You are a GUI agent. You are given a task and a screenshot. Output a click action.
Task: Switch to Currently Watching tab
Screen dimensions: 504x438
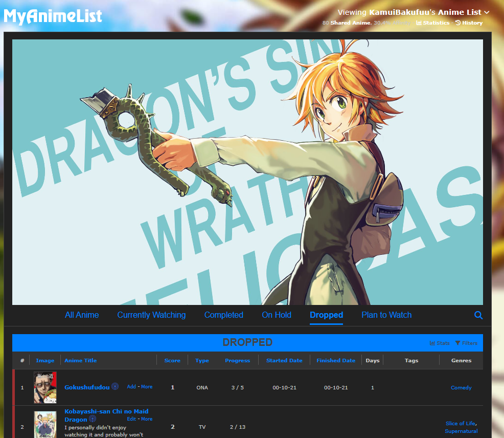151,315
